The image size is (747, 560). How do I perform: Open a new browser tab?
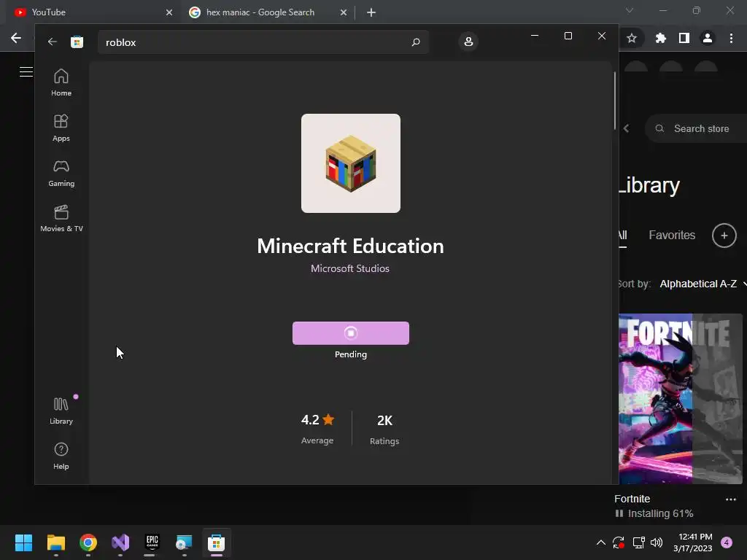tap(371, 12)
